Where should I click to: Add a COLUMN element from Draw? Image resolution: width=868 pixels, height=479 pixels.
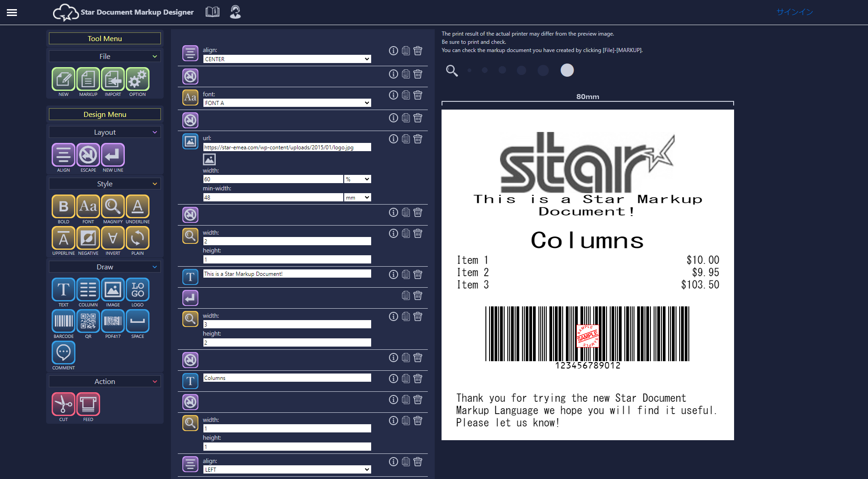click(x=88, y=290)
